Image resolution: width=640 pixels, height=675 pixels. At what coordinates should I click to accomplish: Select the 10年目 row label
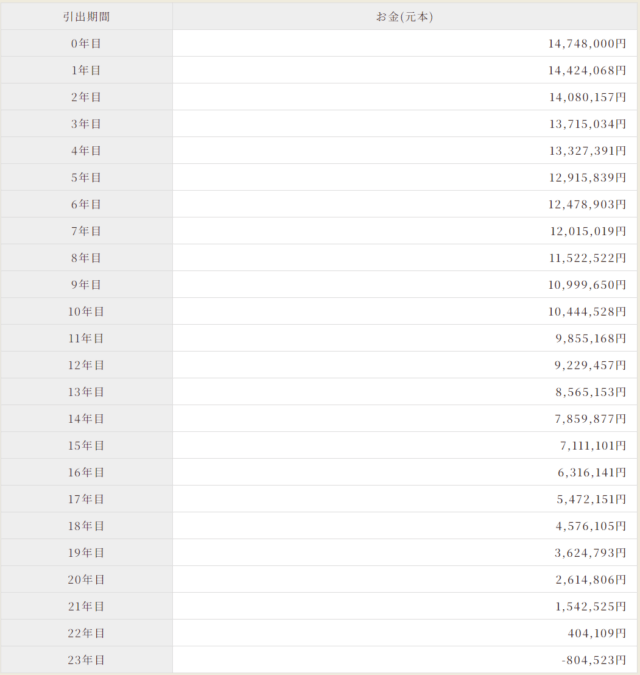[86, 312]
